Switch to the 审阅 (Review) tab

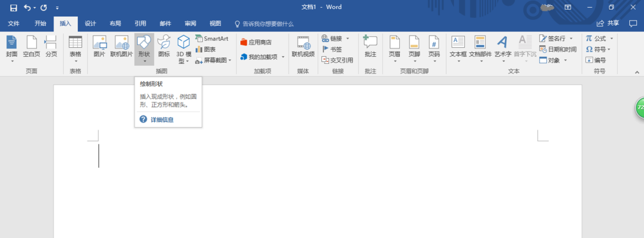tap(190, 23)
